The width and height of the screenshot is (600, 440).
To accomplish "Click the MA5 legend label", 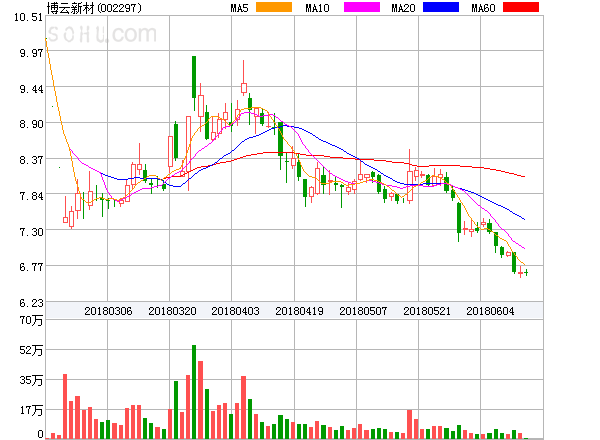I will coord(239,8).
